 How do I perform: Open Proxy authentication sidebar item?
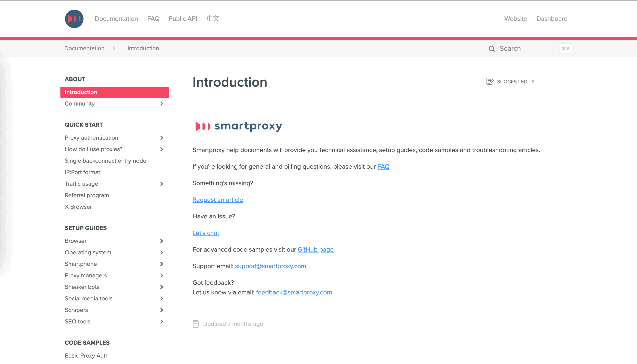click(x=91, y=138)
